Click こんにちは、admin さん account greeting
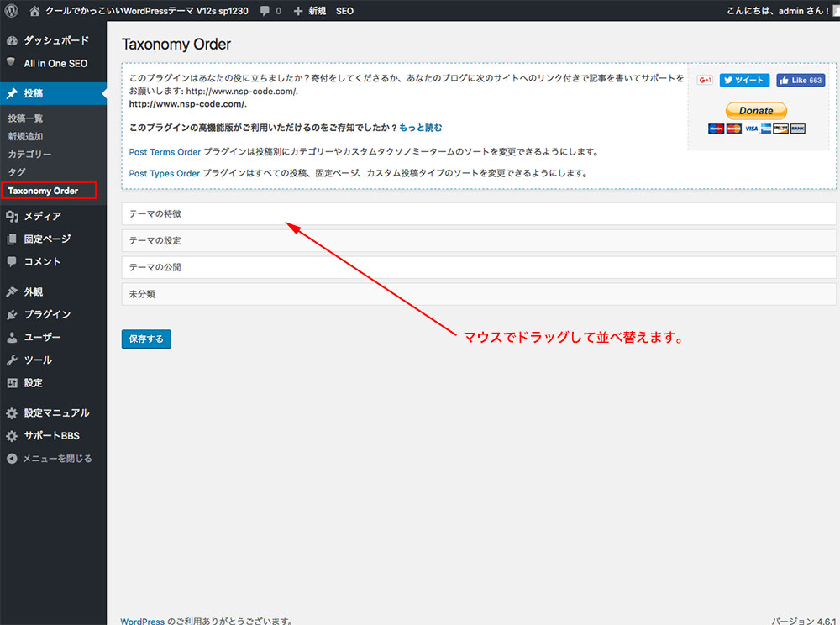This screenshot has height=625, width=840. click(x=777, y=11)
